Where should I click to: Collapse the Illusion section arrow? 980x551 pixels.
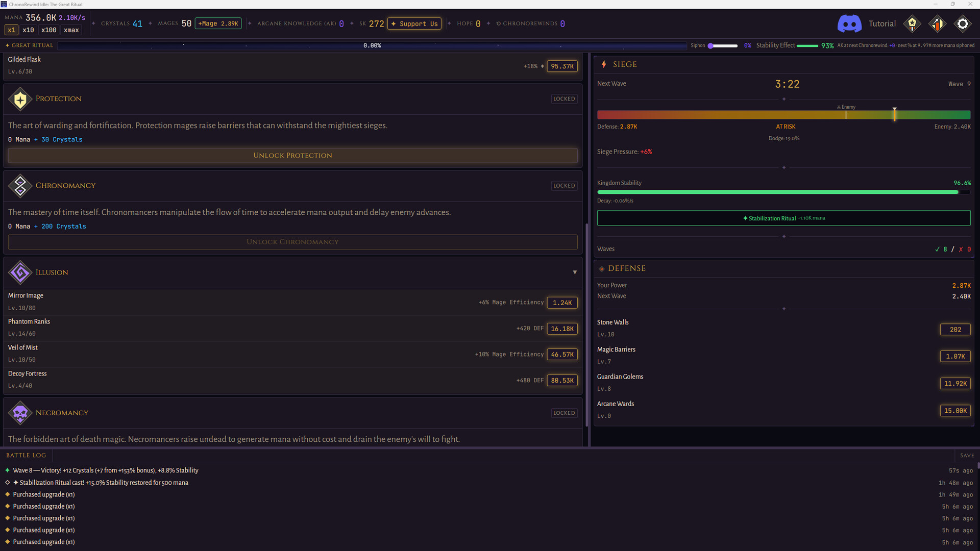(x=575, y=272)
